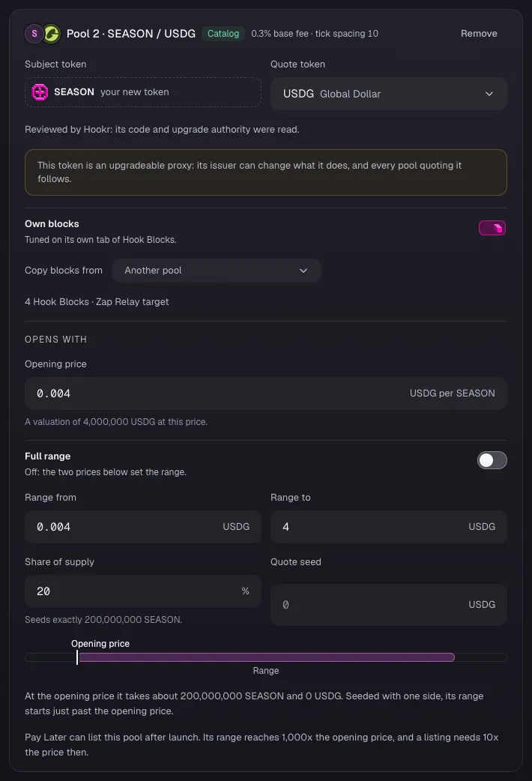Click the chevron in Another pool dropdown
The height and width of the screenshot is (781, 532).
(303, 271)
